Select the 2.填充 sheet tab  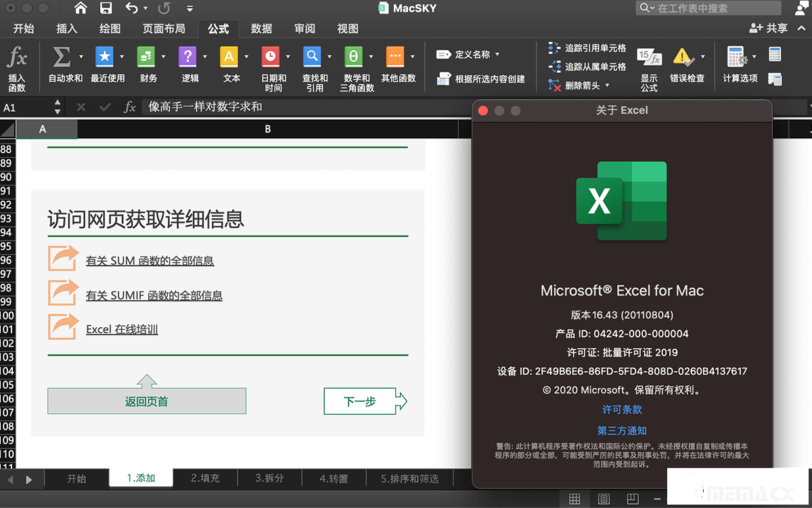click(x=205, y=478)
